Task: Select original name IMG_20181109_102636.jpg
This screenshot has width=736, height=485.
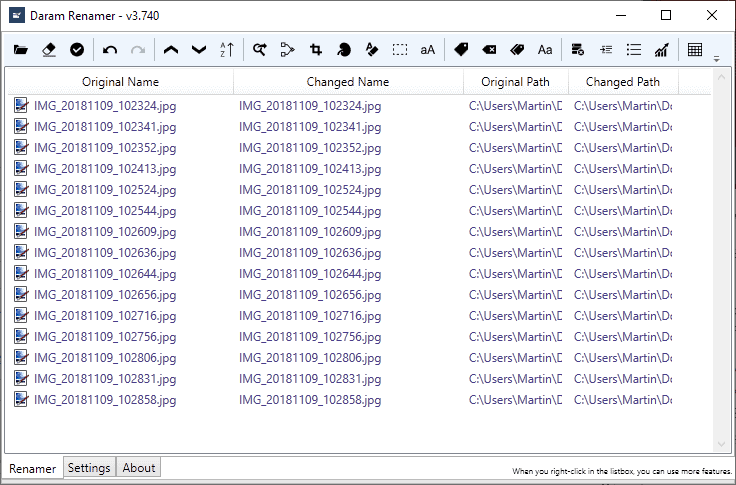Action: coord(105,253)
